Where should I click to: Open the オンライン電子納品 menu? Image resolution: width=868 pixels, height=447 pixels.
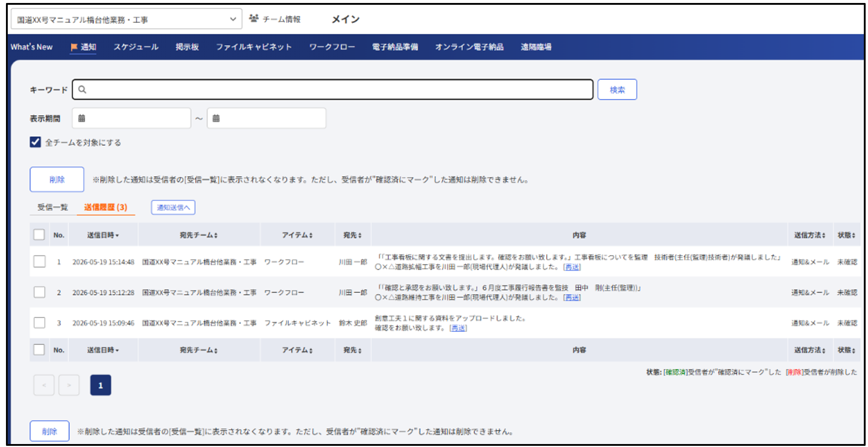coord(469,47)
